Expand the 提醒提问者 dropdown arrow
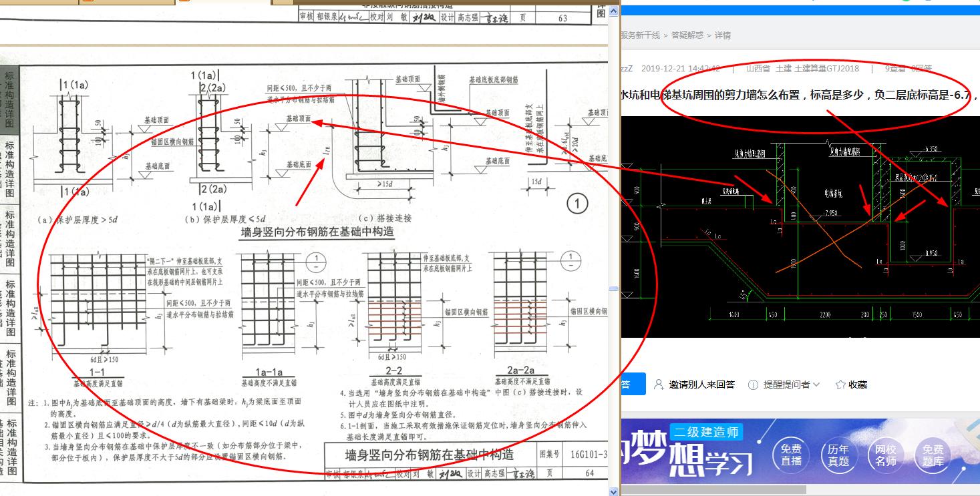The width and height of the screenshot is (980, 496). coord(816,385)
